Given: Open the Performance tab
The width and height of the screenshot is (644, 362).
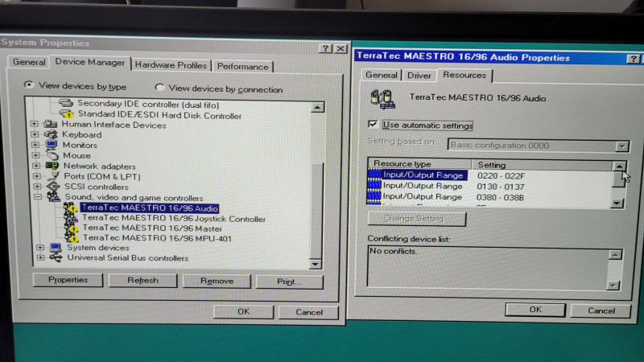Looking at the screenshot, I should (243, 67).
